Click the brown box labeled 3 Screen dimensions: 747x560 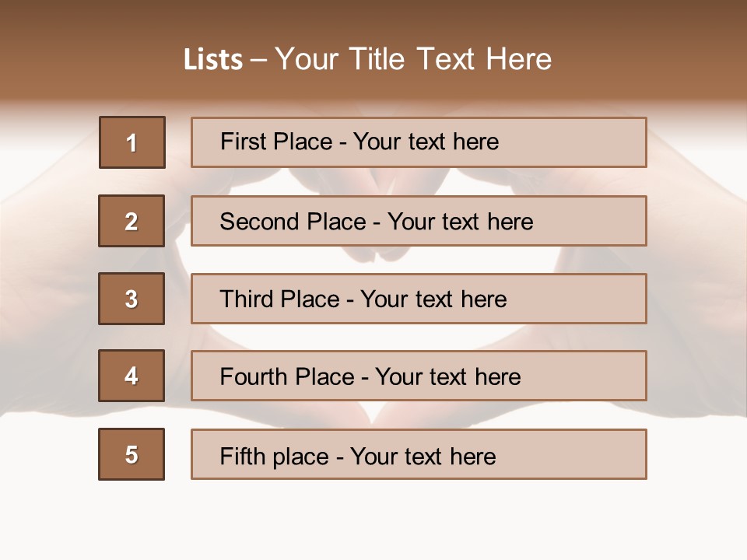coord(132,299)
